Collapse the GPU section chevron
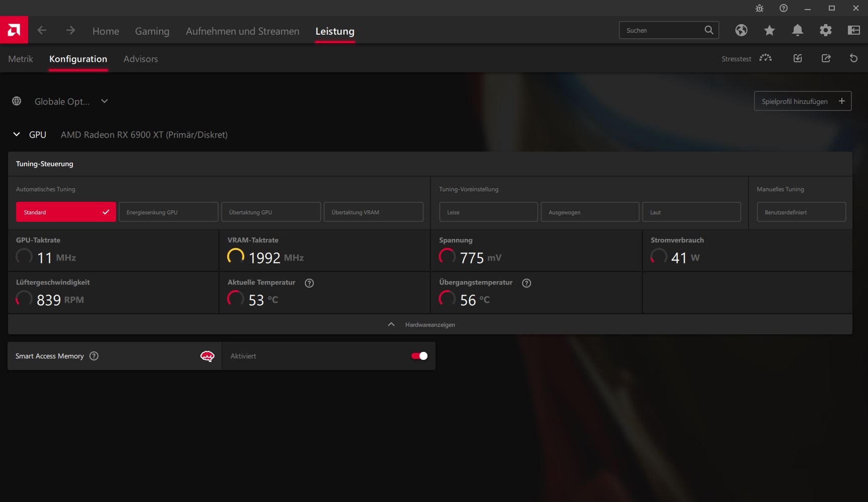 pyautogui.click(x=17, y=135)
